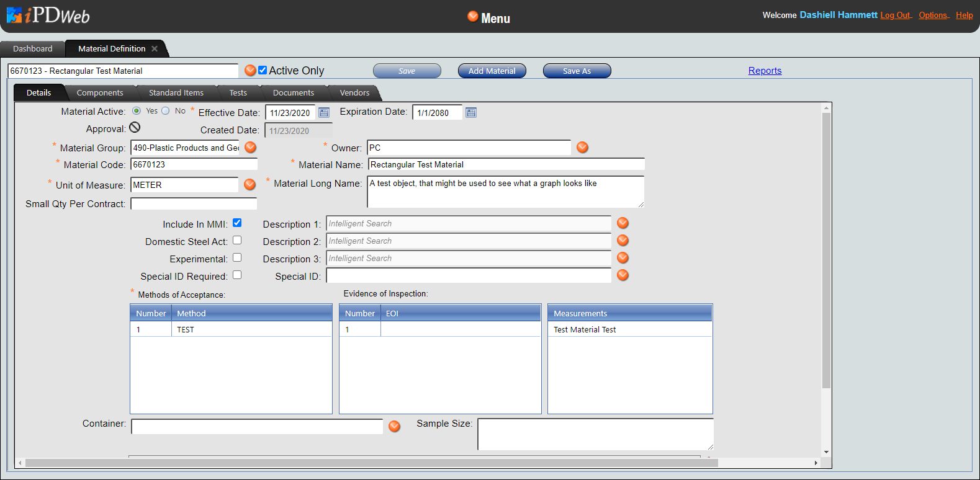Click the Approval status icon

click(135, 128)
